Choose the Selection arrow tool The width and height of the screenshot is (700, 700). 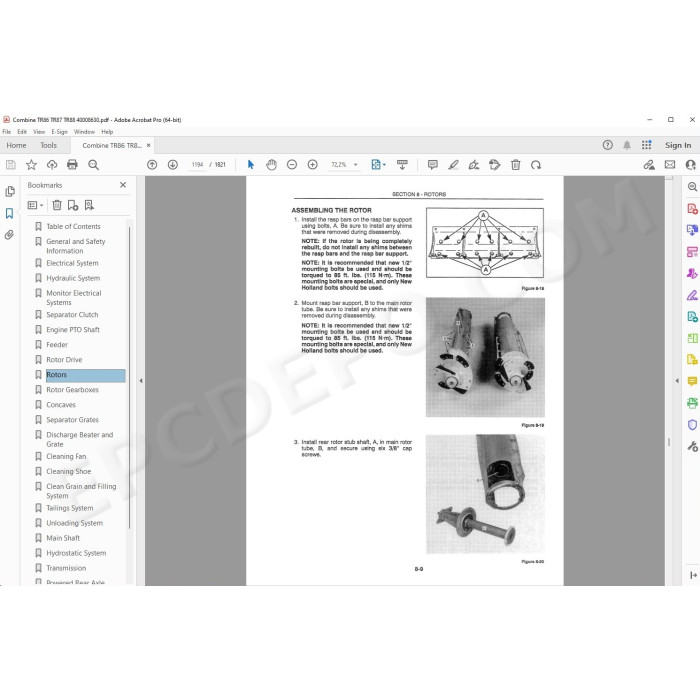click(250, 165)
